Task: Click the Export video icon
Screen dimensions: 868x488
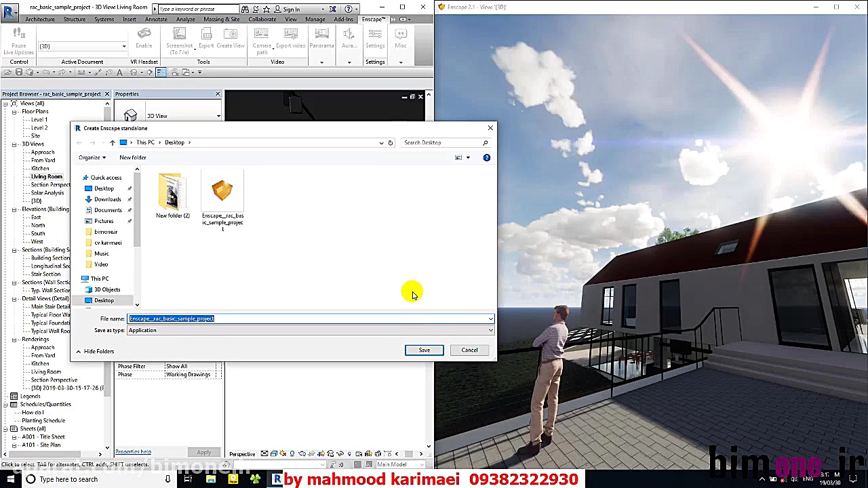Action: [290, 34]
